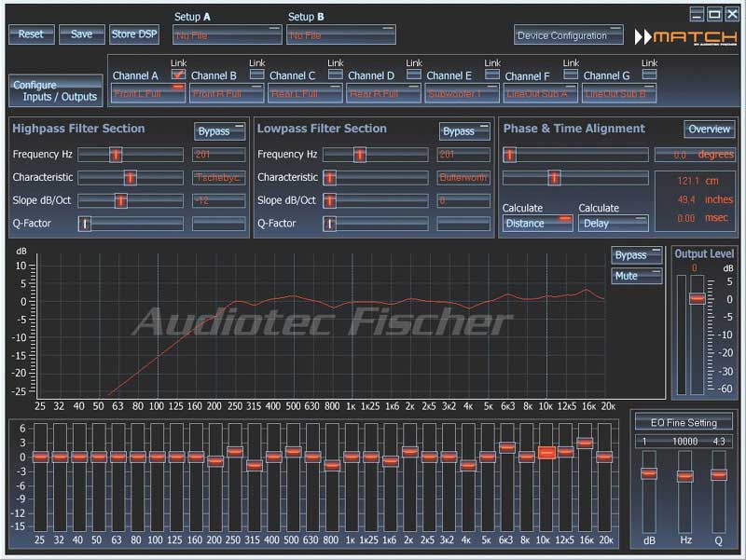Click the EQ Fine Setting Q fader
This screenshot has height=560, width=746.
click(x=719, y=474)
